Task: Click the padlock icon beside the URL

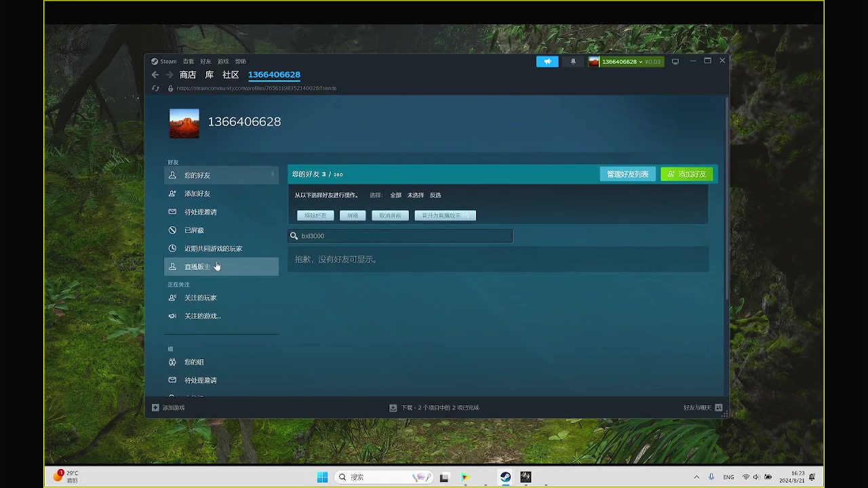Action: 170,88
